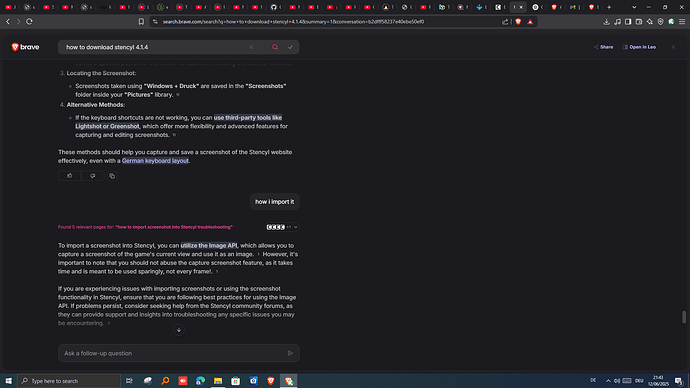The image size is (690, 388).
Task: Open Windows Start menu
Action: pyautogui.click(x=8, y=381)
